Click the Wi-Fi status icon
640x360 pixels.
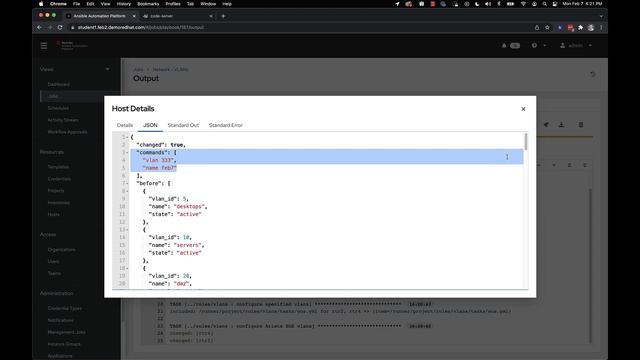(523, 4)
